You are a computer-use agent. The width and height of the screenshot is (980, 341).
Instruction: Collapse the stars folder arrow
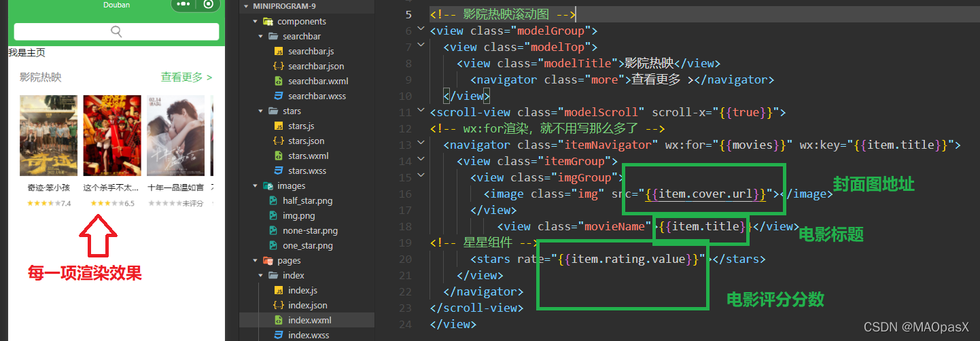[x=261, y=111]
